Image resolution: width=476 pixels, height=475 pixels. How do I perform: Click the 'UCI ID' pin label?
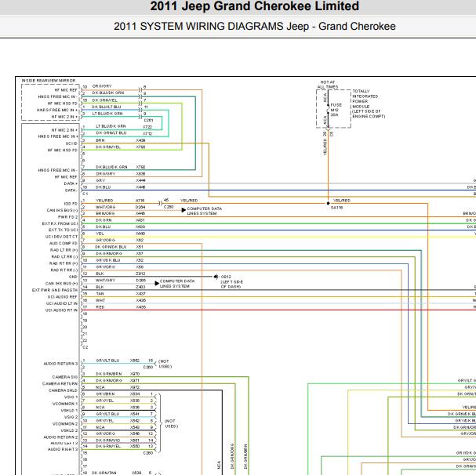tap(71, 143)
